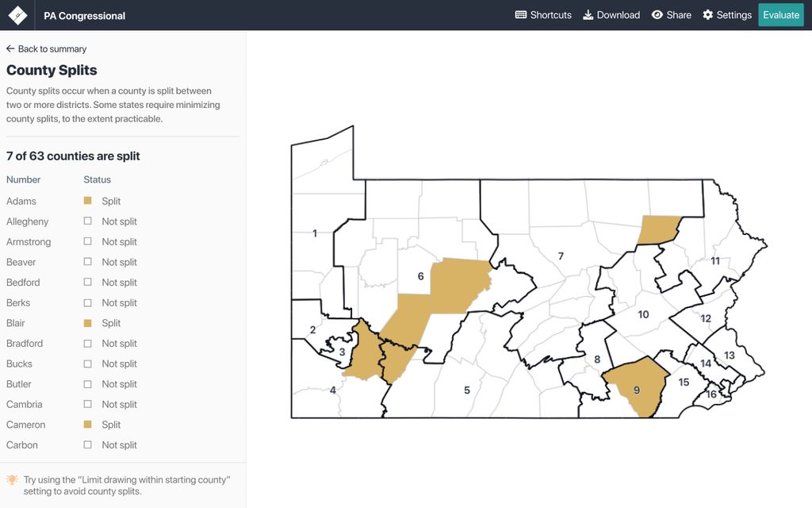This screenshot has width=812, height=508.
Task: Click Cameron county's split swatch
Action: [x=87, y=425]
